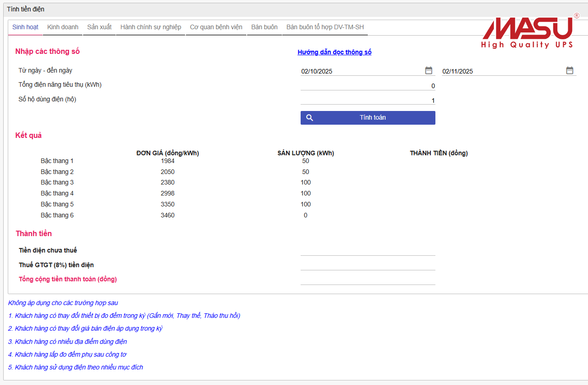Open the start date calendar picker

coord(429,70)
